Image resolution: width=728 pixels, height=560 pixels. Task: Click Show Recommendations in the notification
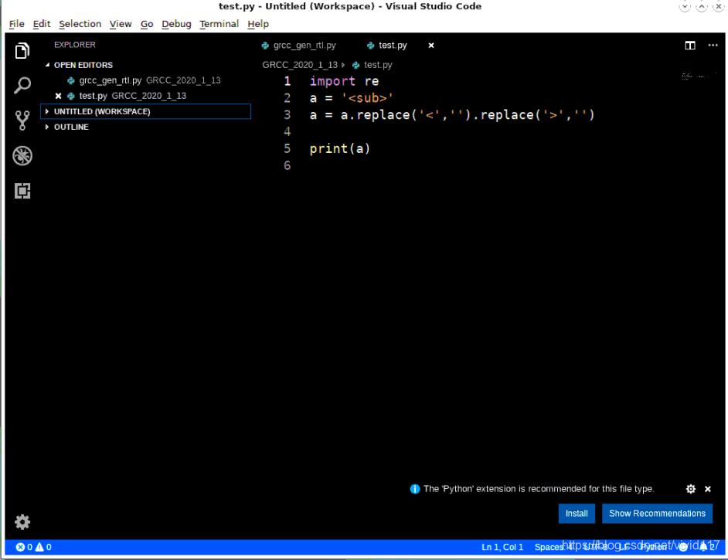click(x=657, y=513)
